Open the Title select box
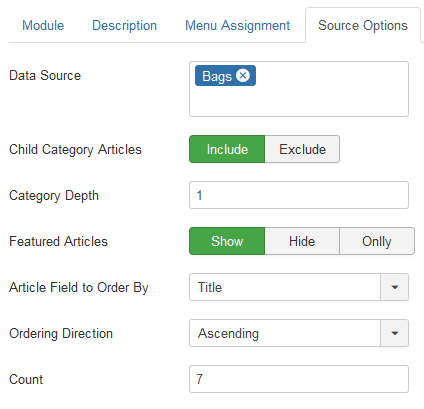 coord(299,287)
